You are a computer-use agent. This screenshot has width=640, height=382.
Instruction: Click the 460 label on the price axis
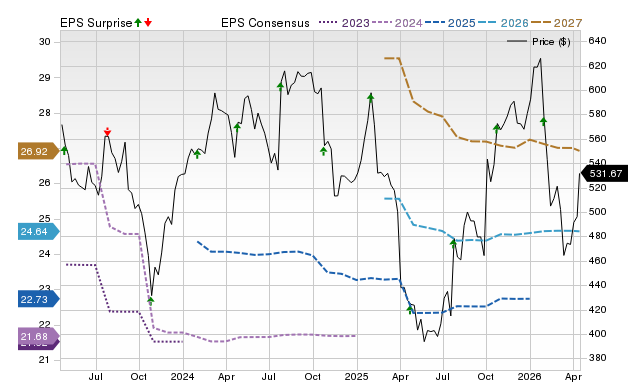tap(598, 260)
